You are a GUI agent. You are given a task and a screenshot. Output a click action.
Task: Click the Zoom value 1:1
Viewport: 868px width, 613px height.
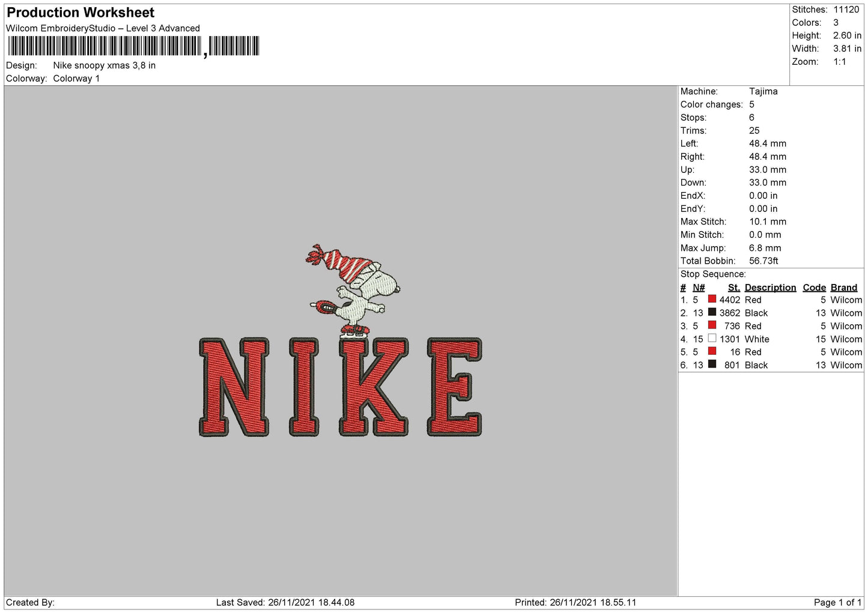[x=839, y=62]
